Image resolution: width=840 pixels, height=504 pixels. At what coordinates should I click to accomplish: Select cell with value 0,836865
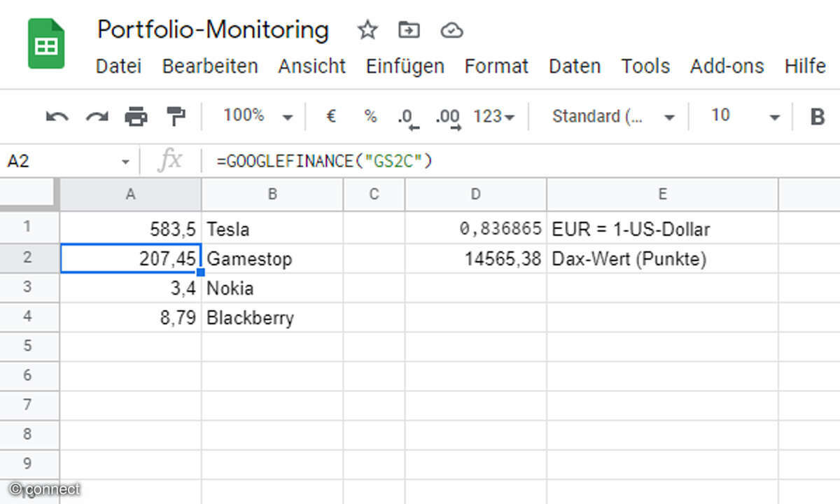(476, 228)
